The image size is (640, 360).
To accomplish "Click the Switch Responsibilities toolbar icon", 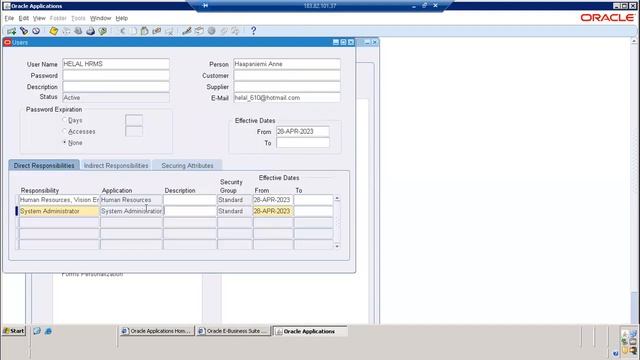I will (x=78, y=31).
